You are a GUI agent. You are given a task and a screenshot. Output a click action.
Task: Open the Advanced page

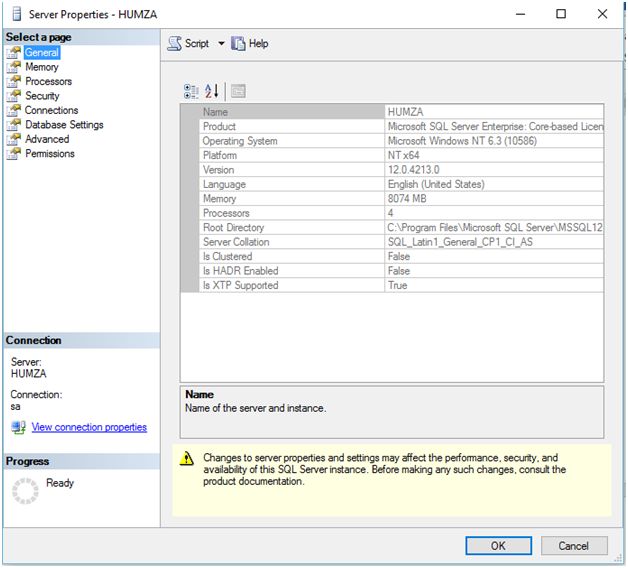47,139
